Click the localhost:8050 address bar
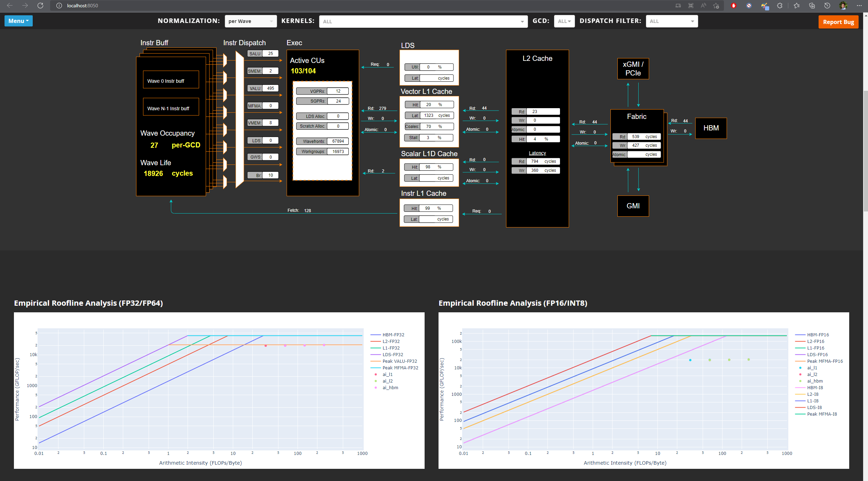868x481 pixels. click(82, 6)
